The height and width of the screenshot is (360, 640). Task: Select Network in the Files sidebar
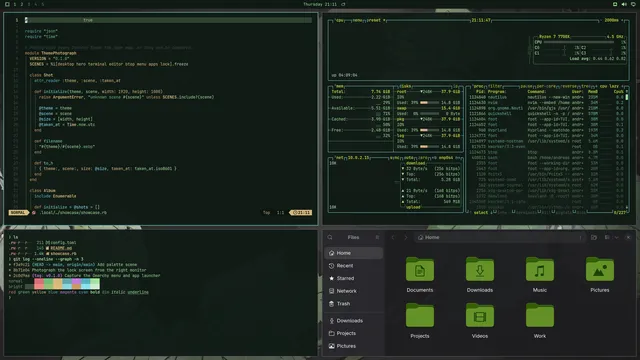point(353,291)
